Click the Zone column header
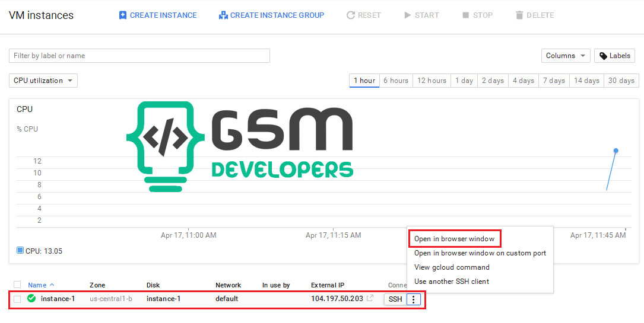 [97, 285]
